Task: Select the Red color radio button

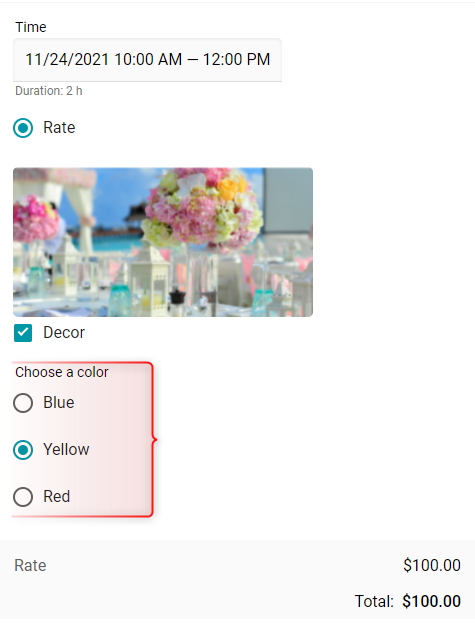Action: tap(23, 497)
